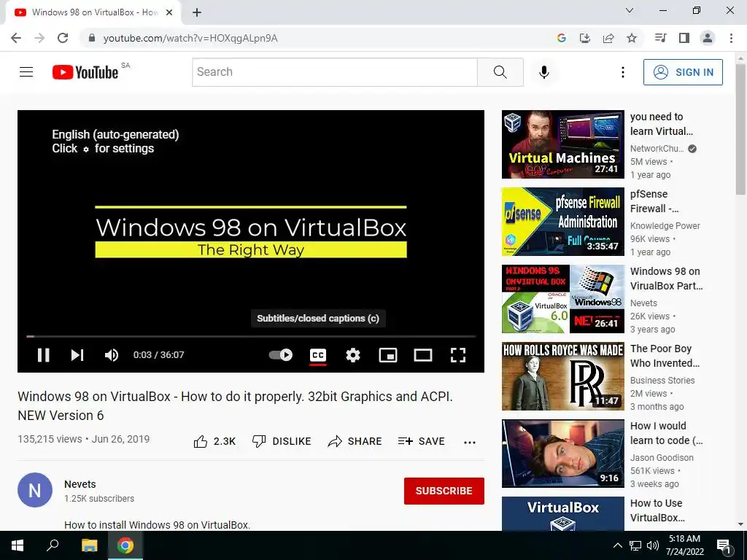Click the Google icon in address bar

coord(561,38)
